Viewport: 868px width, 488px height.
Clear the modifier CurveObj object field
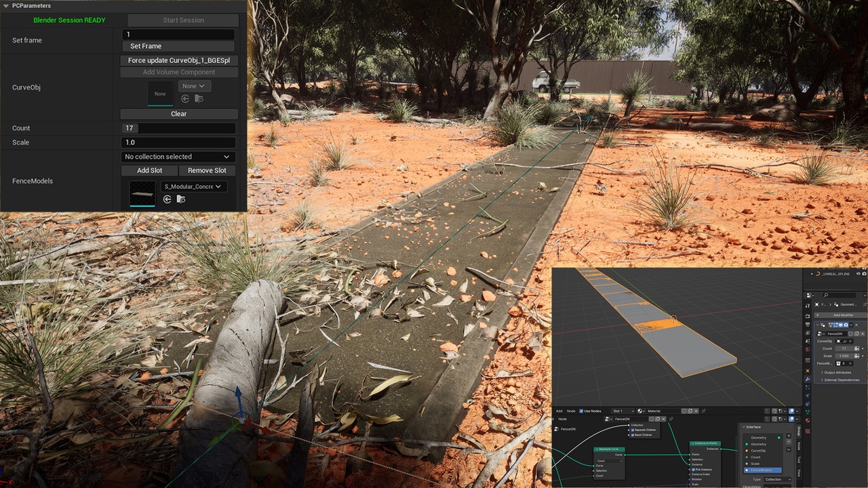[x=850, y=341]
